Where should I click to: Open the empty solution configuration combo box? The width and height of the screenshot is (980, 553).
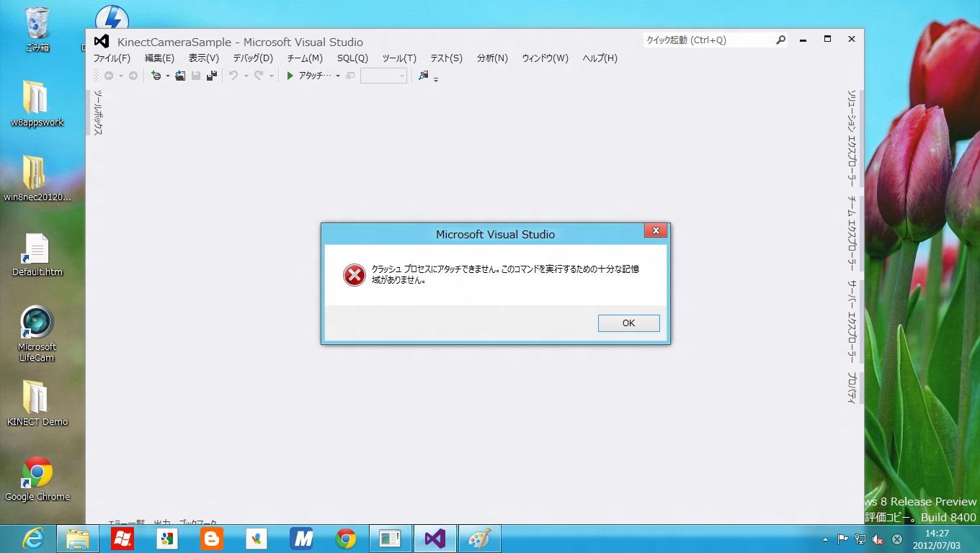click(x=383, y=76)
